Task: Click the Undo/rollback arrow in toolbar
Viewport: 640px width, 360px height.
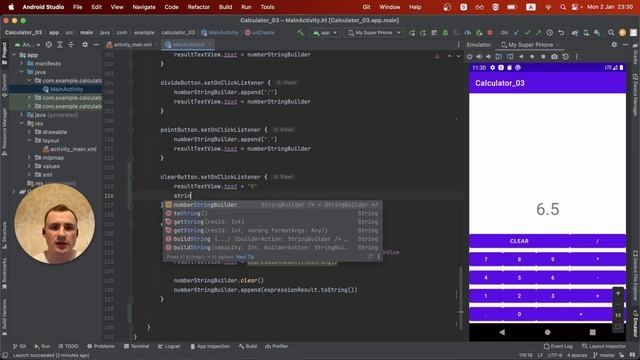Action: (561, 33)
